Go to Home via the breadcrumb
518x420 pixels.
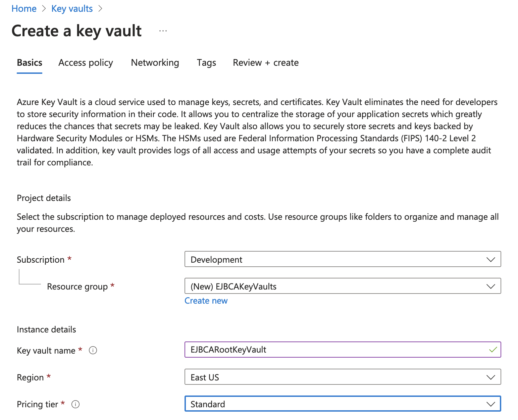(x=24, y=9)
